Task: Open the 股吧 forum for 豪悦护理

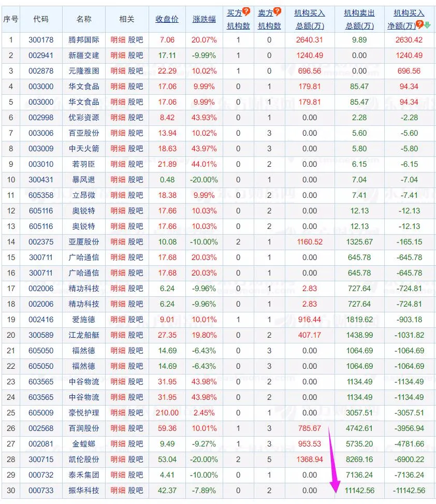Action: pos(135,413)
